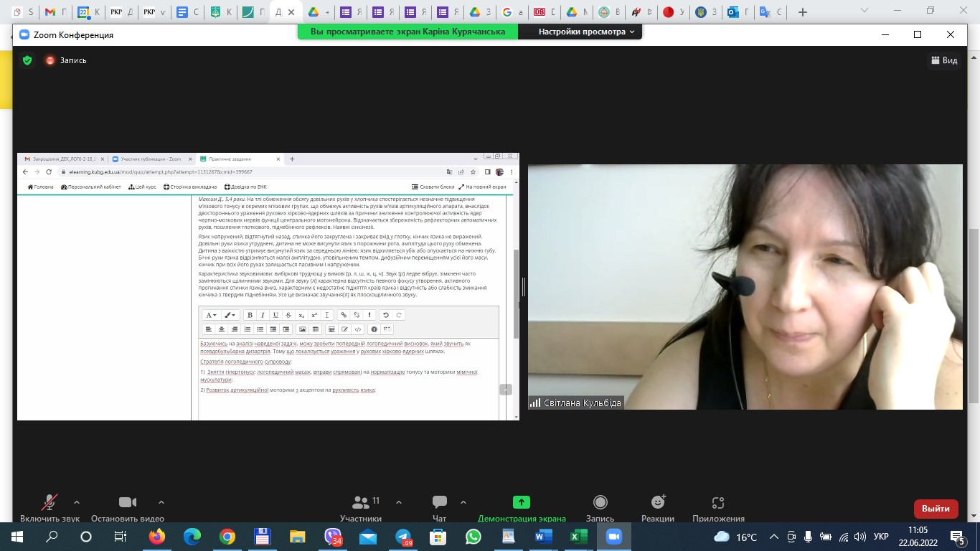Open Viber from the taskbar

[x=334, y=537]
